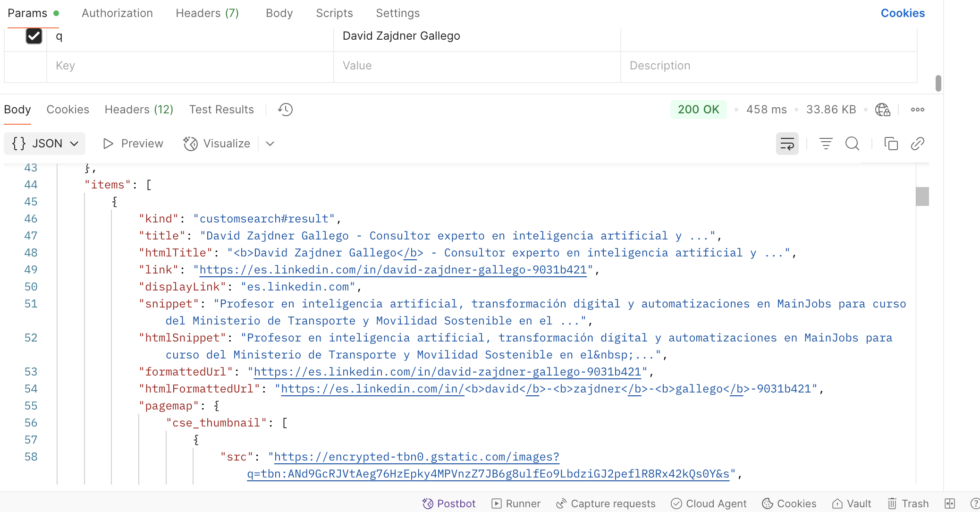Open the request Headers (7) tab

coord(207,13)
